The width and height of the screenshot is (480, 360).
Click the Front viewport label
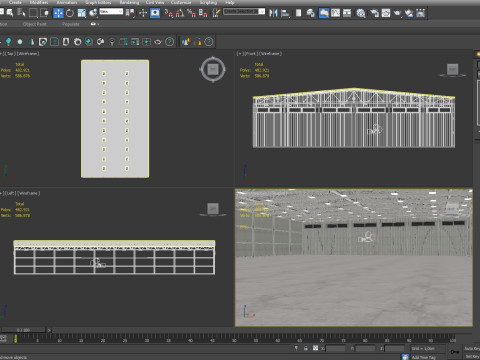coord(251,54)
